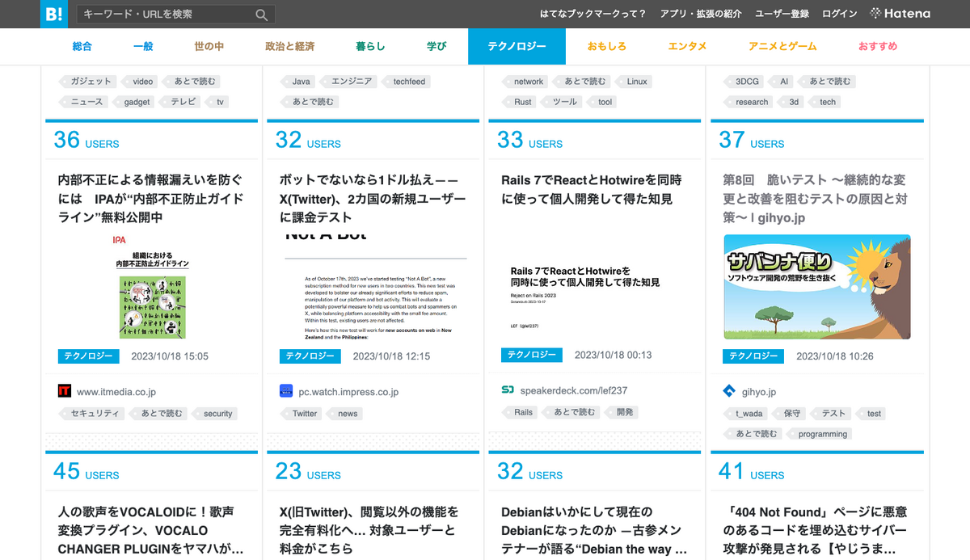Open the ユーザー登録 link
The width and height of the screenshot is (970, 560).
782,14
